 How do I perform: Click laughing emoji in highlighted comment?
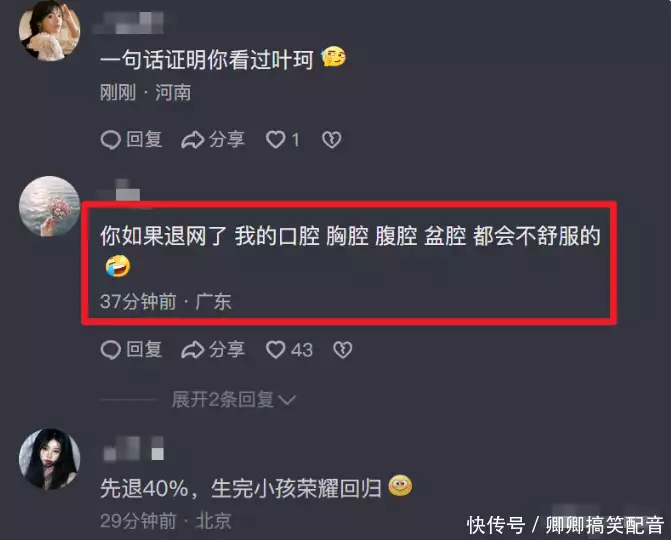[118, 266]
